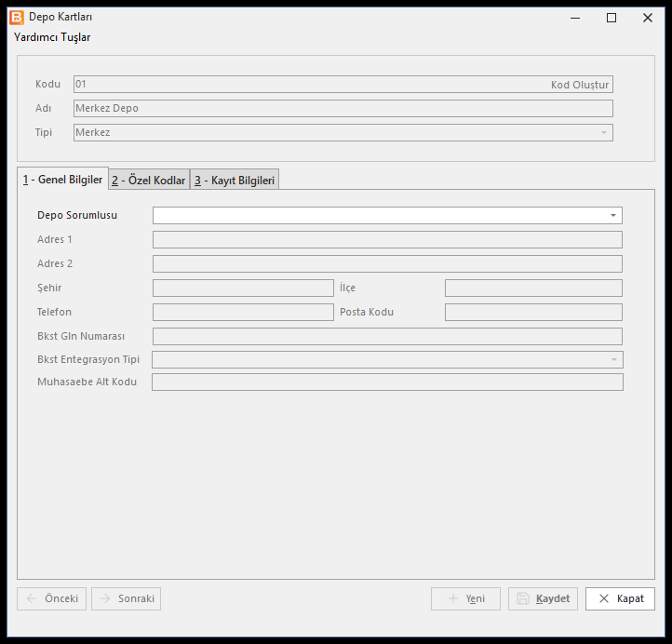Click the Adres 2 field
The width and height of the screenshot is (672, 644).
click(387, 263)
